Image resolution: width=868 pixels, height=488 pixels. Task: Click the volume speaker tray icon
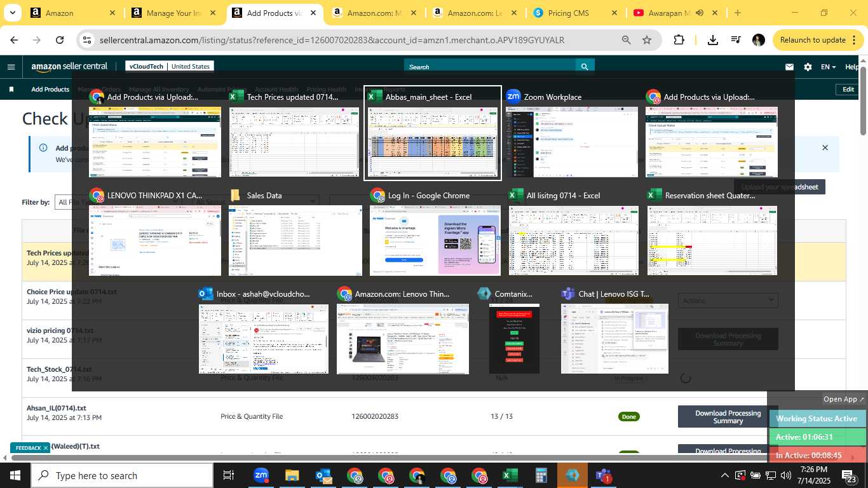click(x=786, y=475)
